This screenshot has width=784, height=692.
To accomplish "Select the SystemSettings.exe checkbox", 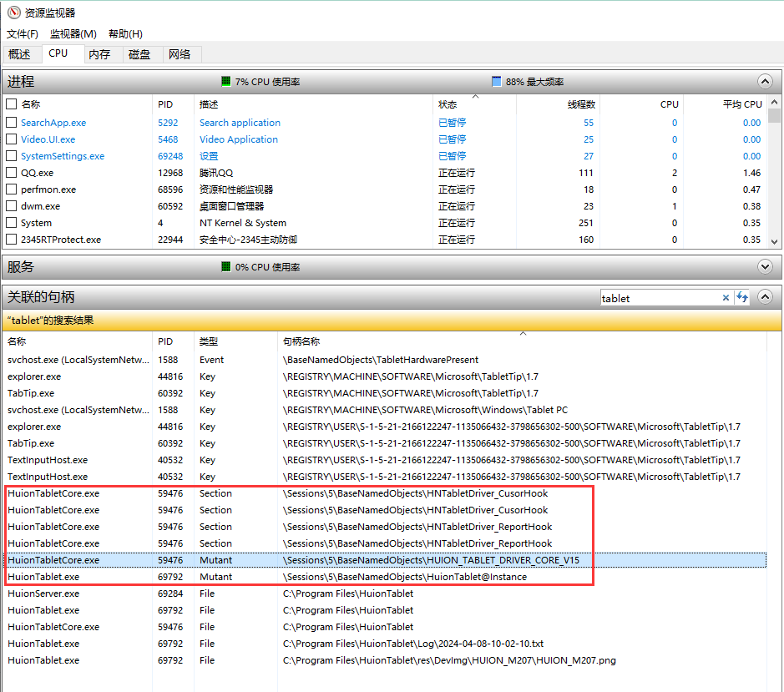I will point(11,156).
